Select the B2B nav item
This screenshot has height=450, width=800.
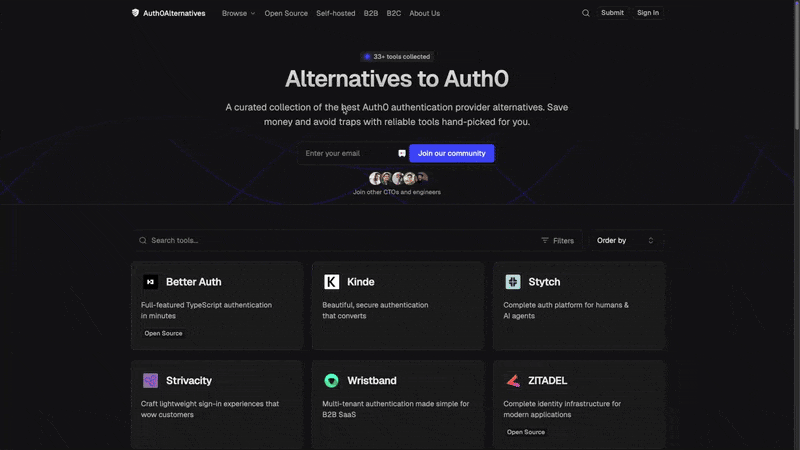point(371,13)
